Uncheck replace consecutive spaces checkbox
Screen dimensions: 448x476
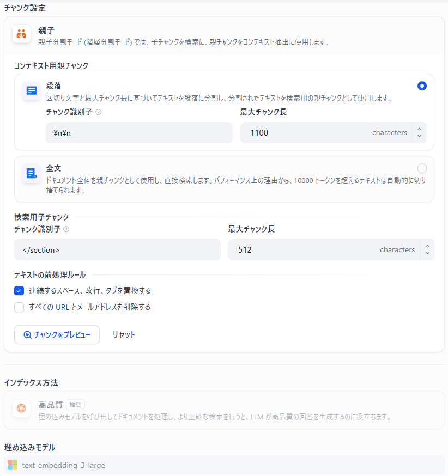coord(19,290)
